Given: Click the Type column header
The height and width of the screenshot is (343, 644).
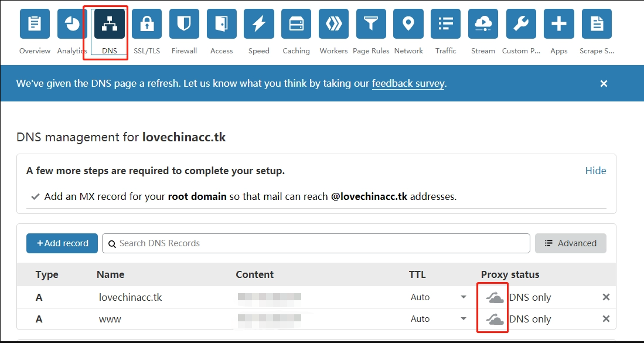Looking at the screenshot, I should click(x=47, y=275).
